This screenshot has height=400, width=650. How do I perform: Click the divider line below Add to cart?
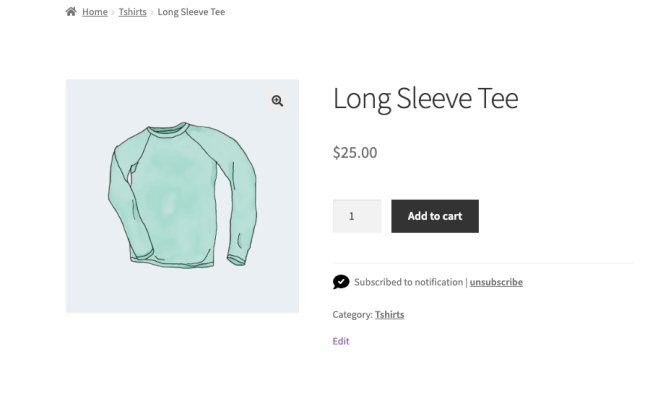483,263
